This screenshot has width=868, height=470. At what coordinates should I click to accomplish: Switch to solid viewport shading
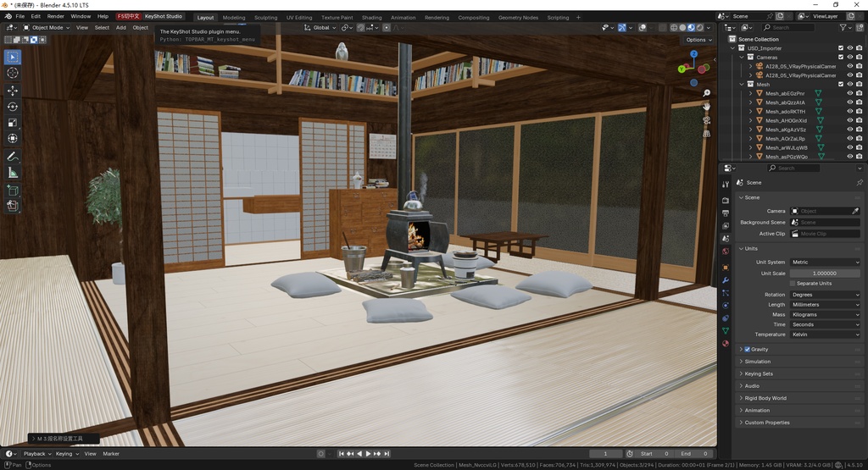[682, 28]
